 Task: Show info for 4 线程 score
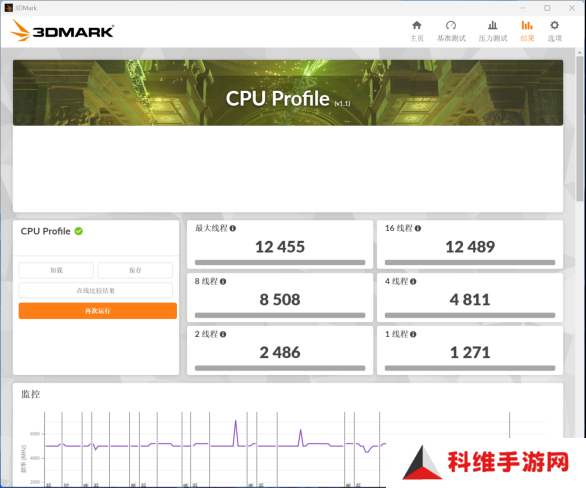point(413,281)
